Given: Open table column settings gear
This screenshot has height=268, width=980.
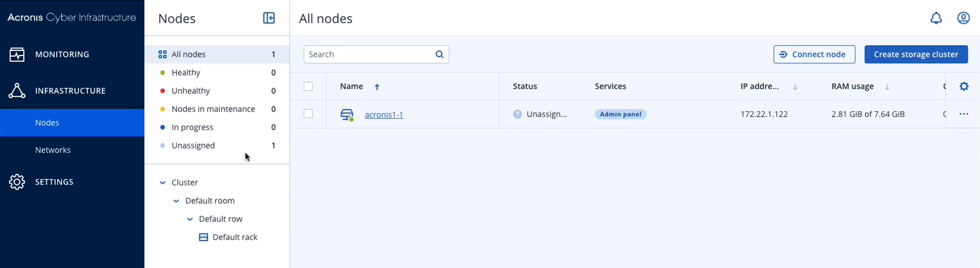Looking at the screenshot, I should pos(964,86).
